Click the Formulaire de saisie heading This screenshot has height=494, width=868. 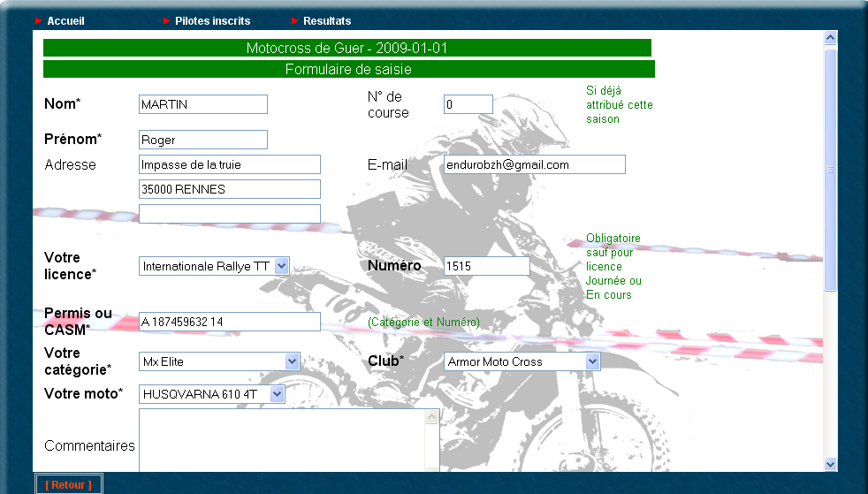click(349, 69)
